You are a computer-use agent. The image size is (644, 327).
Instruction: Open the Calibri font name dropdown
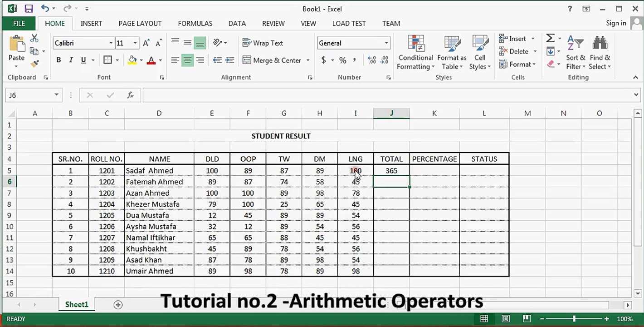111,43
